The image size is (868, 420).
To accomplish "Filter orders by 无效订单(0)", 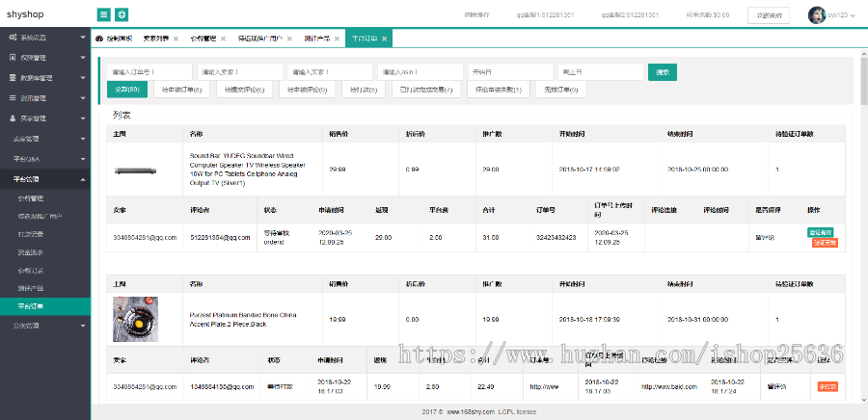I will pyautogui.click(x=560, y=90).
